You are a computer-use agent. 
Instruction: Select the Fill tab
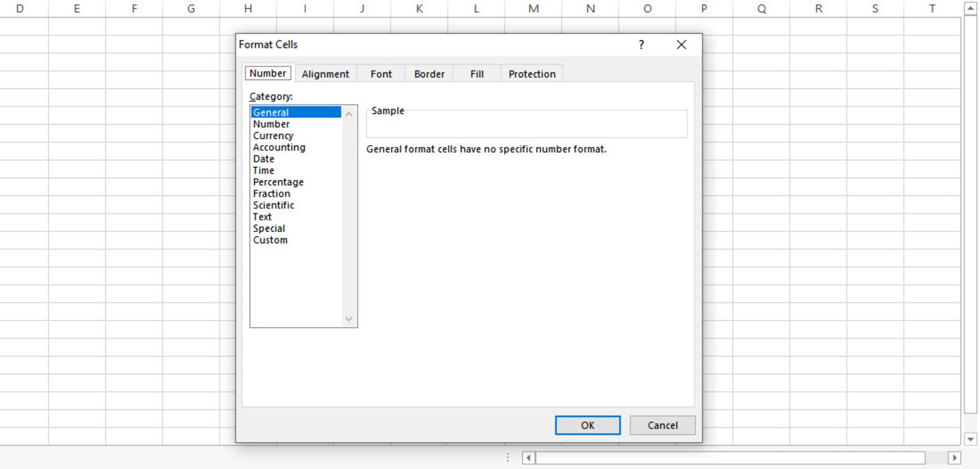coord(477,74)
